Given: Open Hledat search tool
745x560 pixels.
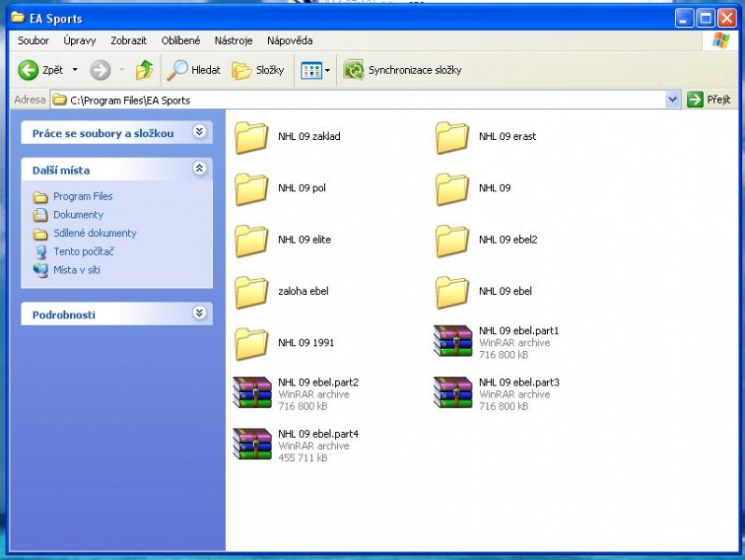Looking at the screenshot, I should click(194, 70).
